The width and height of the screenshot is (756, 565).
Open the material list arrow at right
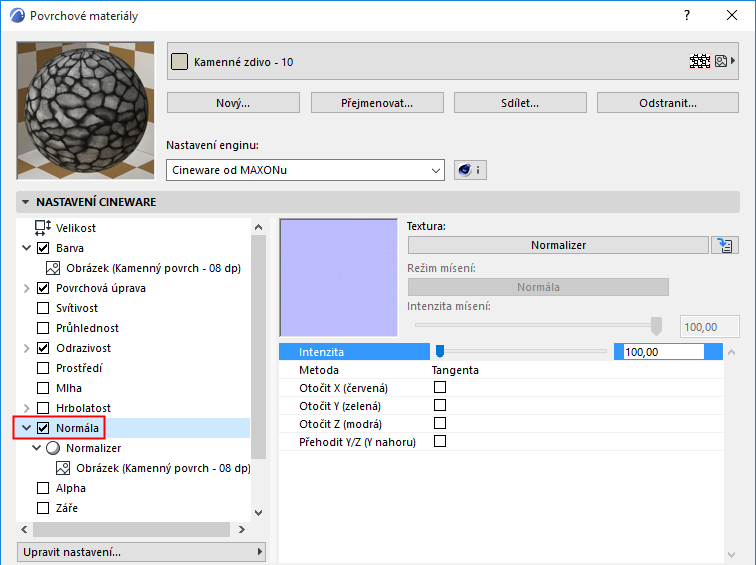[x=733, y=61]
